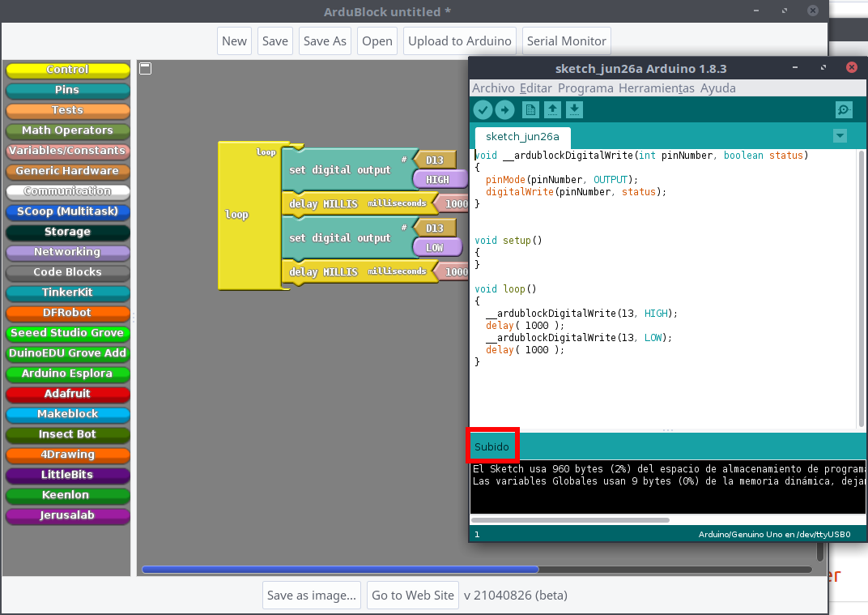Viewport: 868px width, 615px height.
Task: Open the Control block drawer
Action: 68,70
